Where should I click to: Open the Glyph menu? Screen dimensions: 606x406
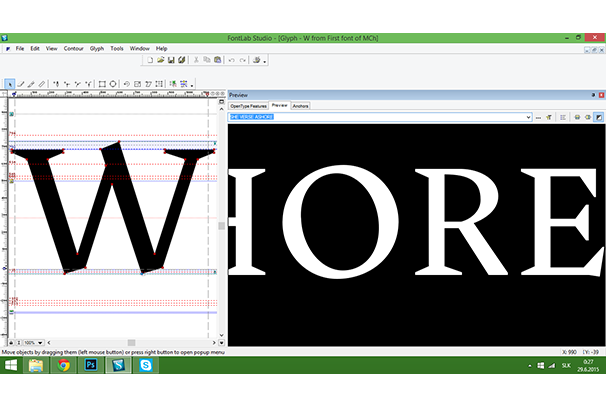pos(97,48)
